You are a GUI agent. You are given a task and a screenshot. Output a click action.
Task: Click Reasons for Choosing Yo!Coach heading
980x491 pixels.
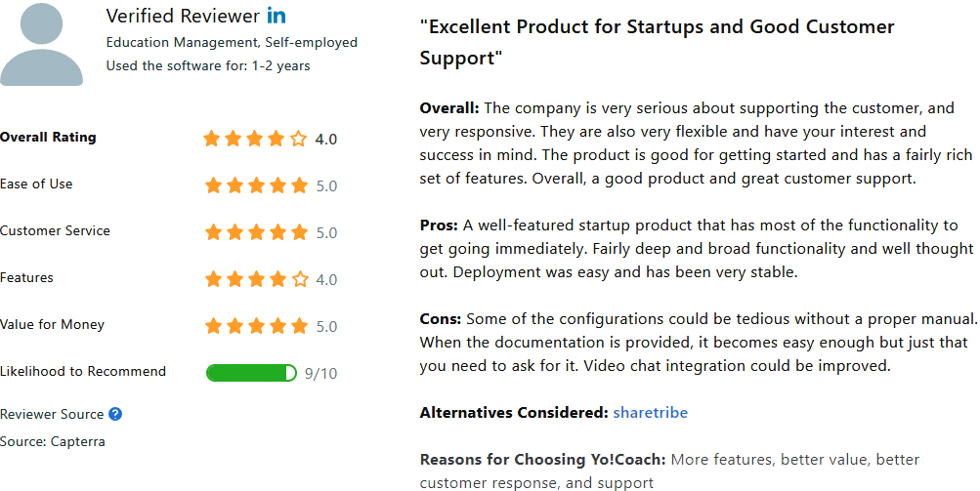click(x=543, y=460)
